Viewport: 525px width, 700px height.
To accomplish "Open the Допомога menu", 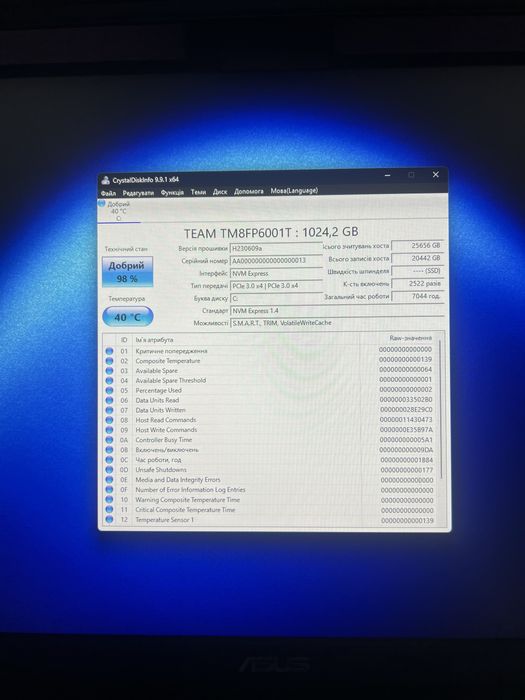I will coord(249,191).
